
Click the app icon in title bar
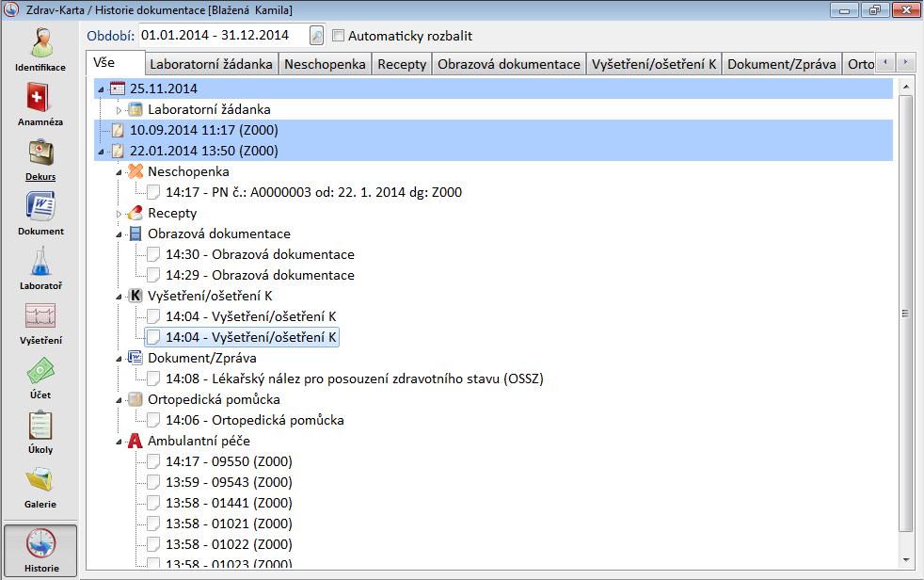click(11, 9)
